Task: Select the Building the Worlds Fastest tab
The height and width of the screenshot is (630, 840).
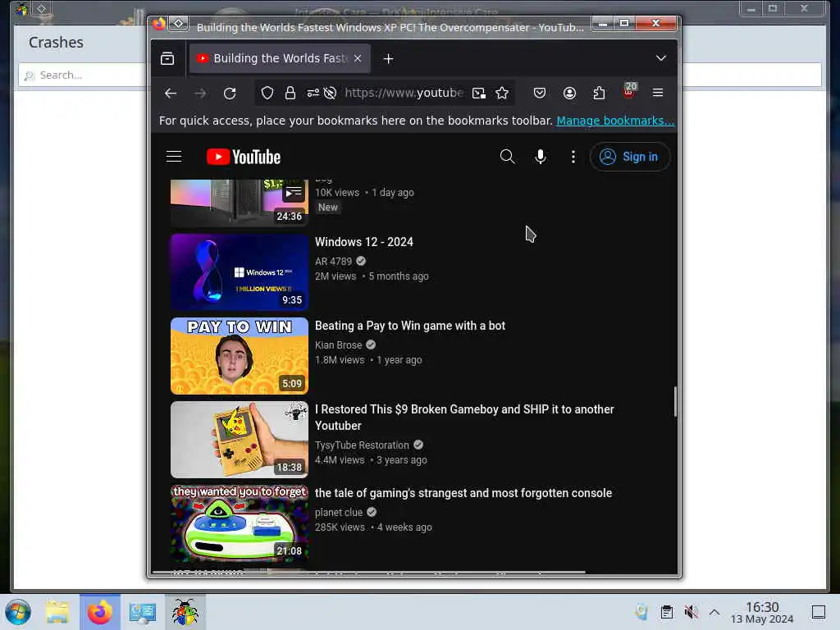Action: pos(281,58)
